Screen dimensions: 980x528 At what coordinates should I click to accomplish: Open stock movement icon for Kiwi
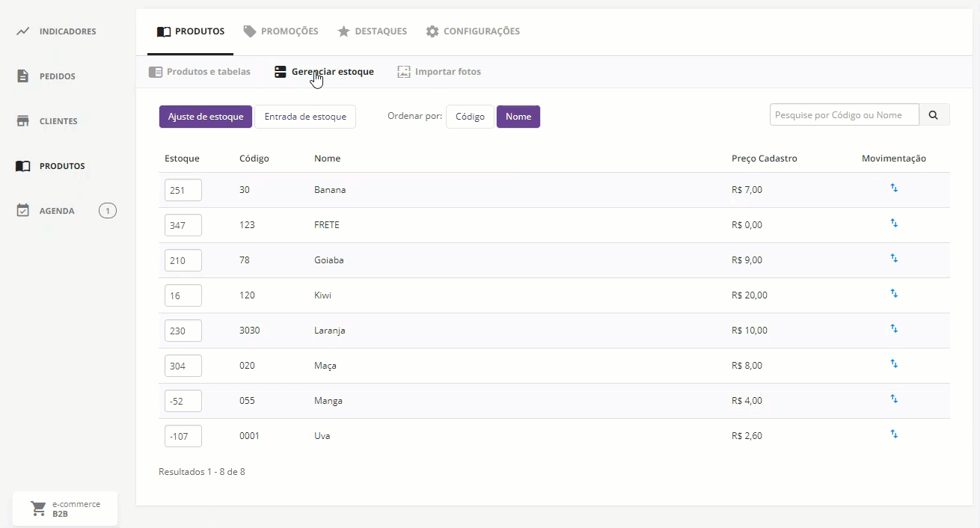pos(894,294)
